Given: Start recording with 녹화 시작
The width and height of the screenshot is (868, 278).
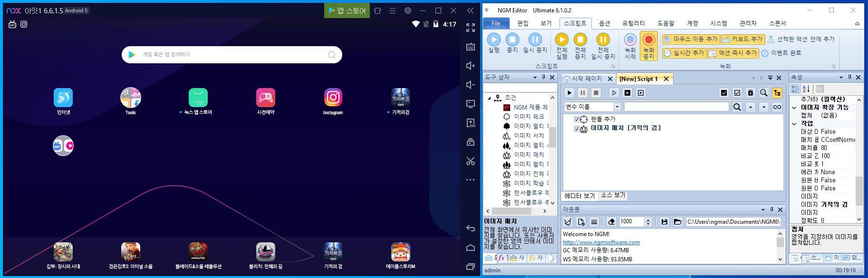Looking at the screenshot, I should click(630, 46).
